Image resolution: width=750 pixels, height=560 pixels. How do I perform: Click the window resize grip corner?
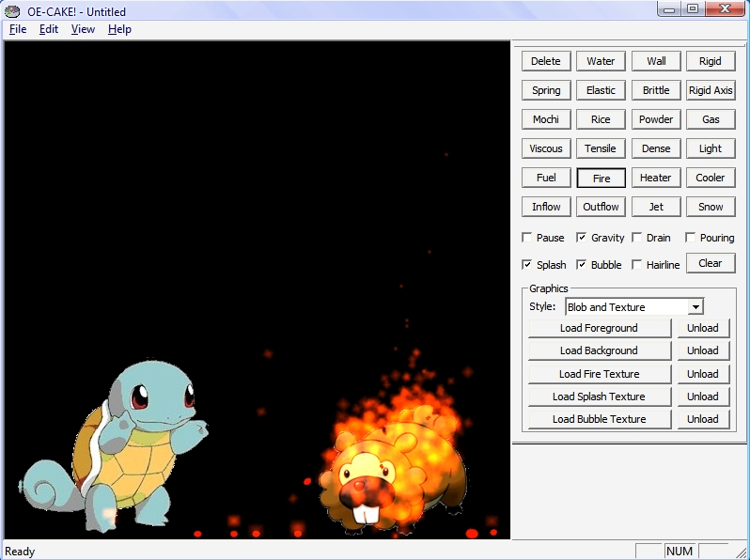(x=742, y=552)
